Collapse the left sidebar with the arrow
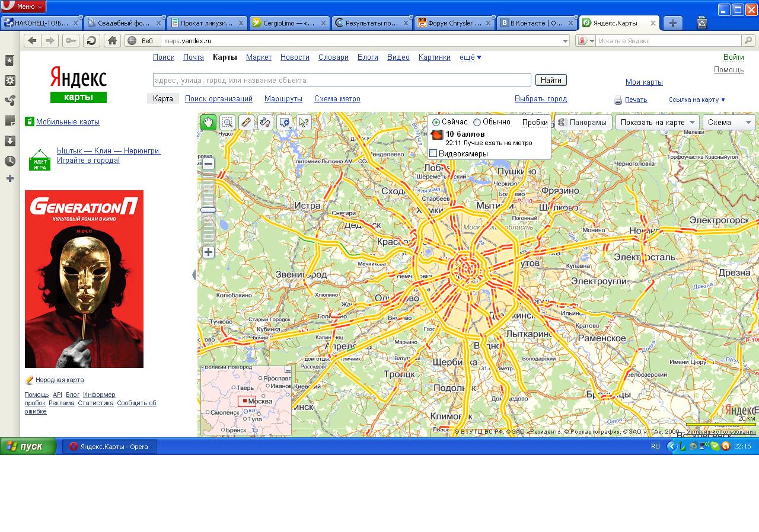The width and height of the screenshot is (759, 532). coord(194,275)
